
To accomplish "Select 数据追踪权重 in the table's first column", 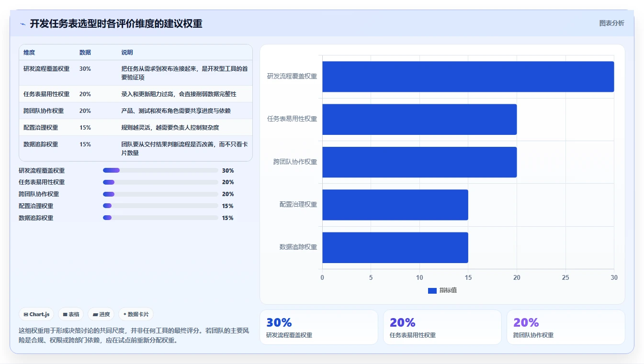I will point(41,144).
